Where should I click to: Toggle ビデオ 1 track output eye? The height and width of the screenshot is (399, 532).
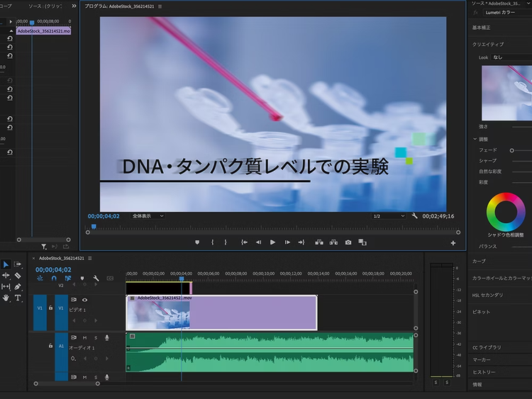pyautogui.click(x=85, y=300)
